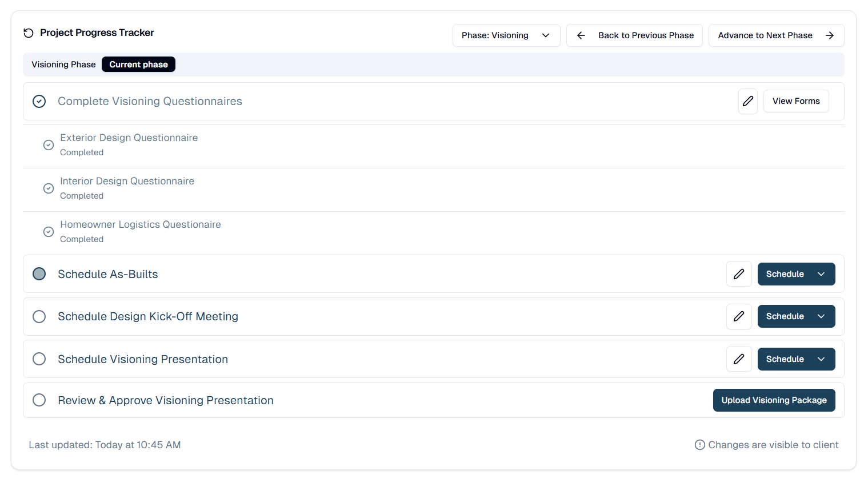Click the Exterior Design Questionnaire check icon

pos(49,145)
